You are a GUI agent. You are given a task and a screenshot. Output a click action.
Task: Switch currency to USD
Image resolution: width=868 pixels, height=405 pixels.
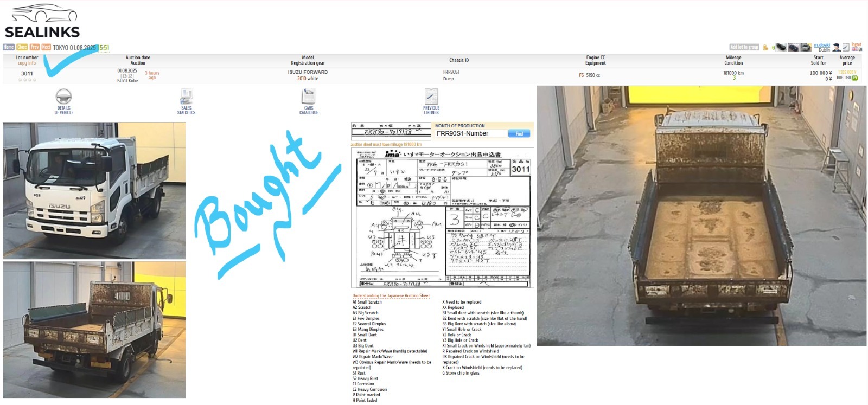(847, 78)
